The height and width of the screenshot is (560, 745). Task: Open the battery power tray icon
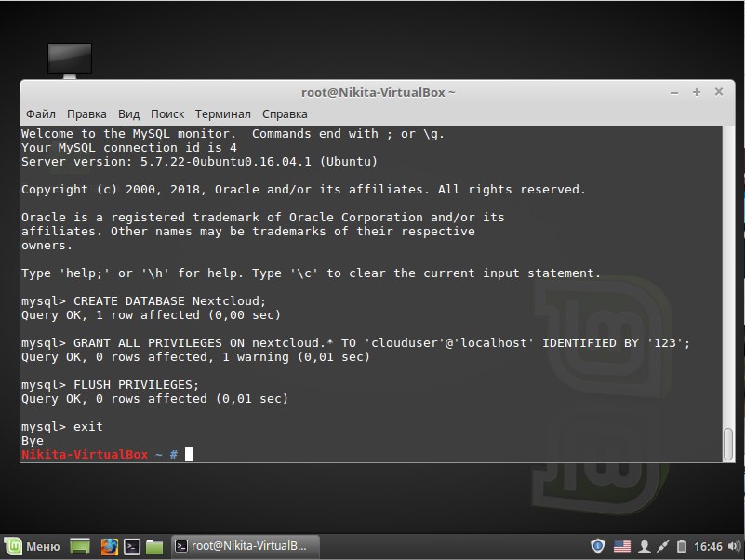click(682, 547)
